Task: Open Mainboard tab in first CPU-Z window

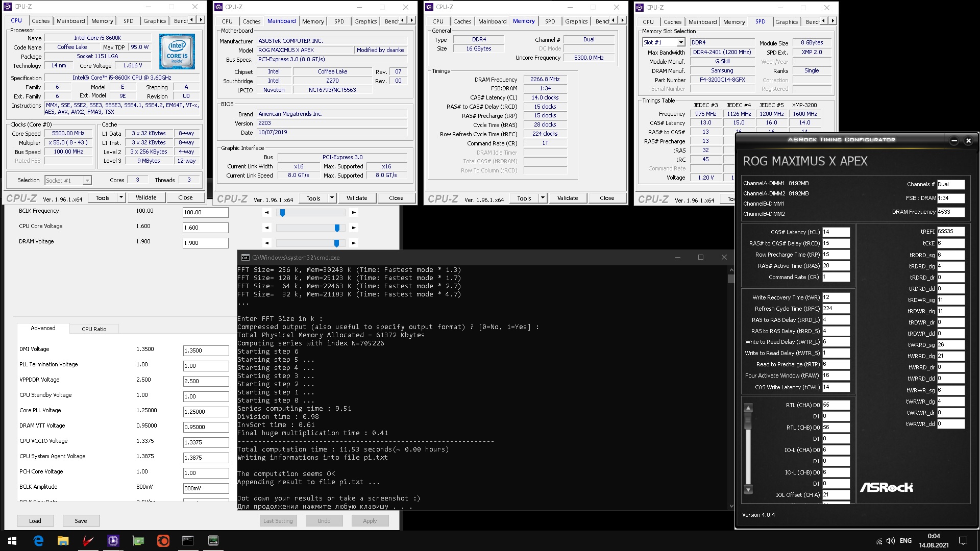Action: (x=70, y=21)
